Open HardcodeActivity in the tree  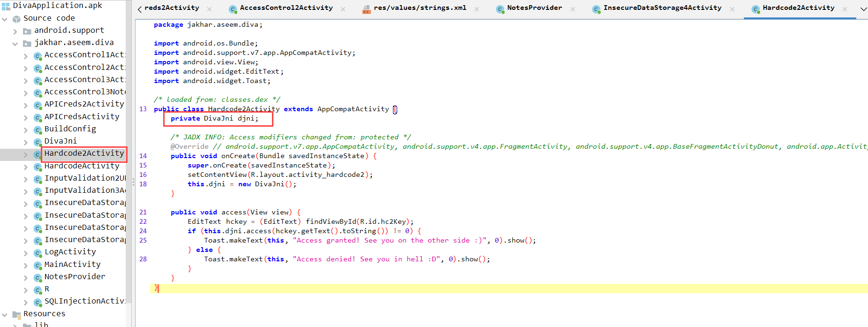(82, 166)
